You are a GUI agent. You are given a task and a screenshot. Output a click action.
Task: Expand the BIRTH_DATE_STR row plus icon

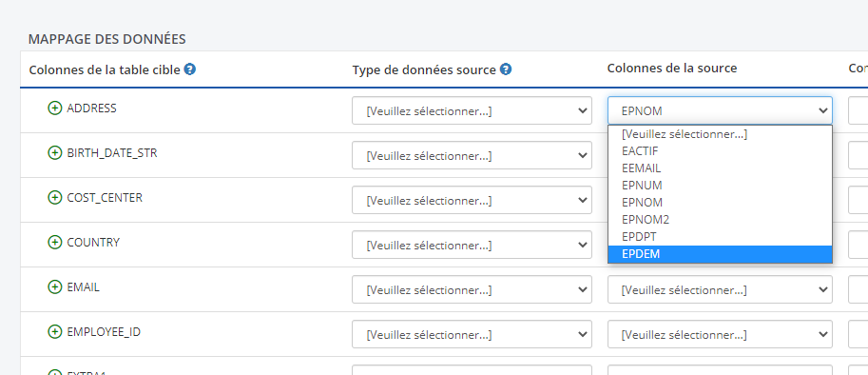click(54, 153)
